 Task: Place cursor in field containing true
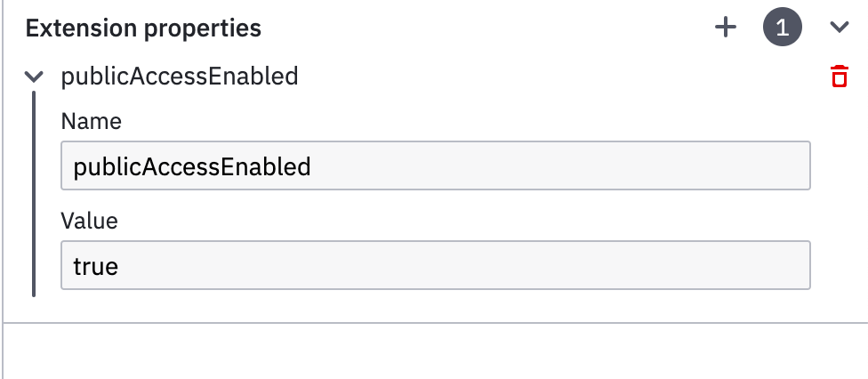(x=435, y=265)
